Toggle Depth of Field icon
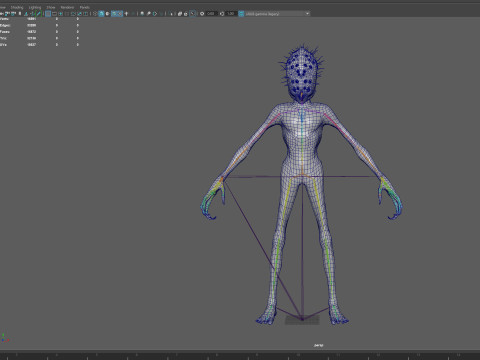Screen dimensions: 480x360 [x=161, y=14]
